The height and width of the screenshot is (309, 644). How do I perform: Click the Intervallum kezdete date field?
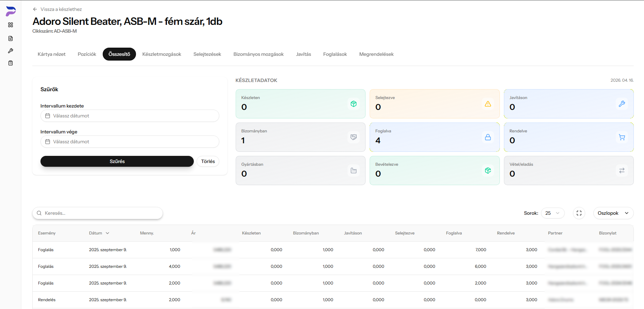click(x=130, y=116)
